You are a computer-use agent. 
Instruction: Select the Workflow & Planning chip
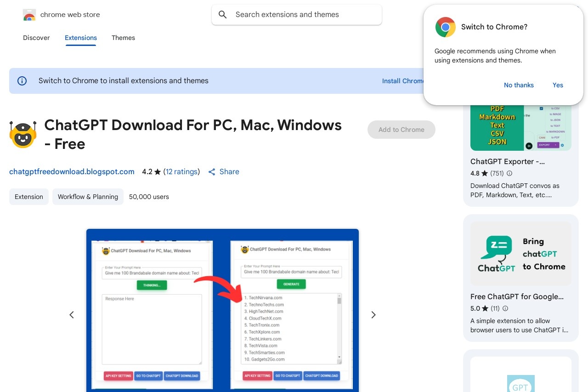88,197
